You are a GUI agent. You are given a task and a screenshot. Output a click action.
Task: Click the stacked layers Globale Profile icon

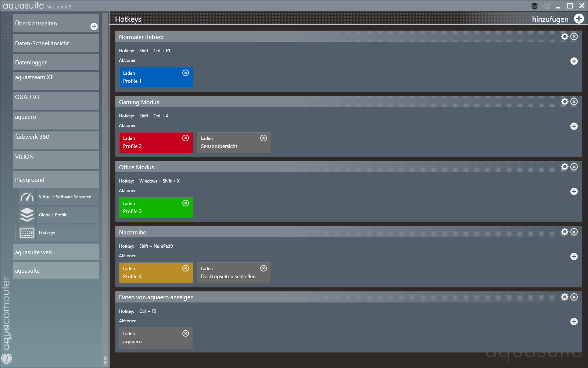[27, 215]
